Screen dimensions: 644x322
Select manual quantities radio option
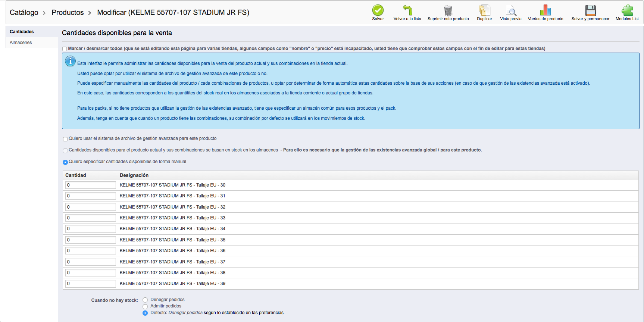(65, 162)
